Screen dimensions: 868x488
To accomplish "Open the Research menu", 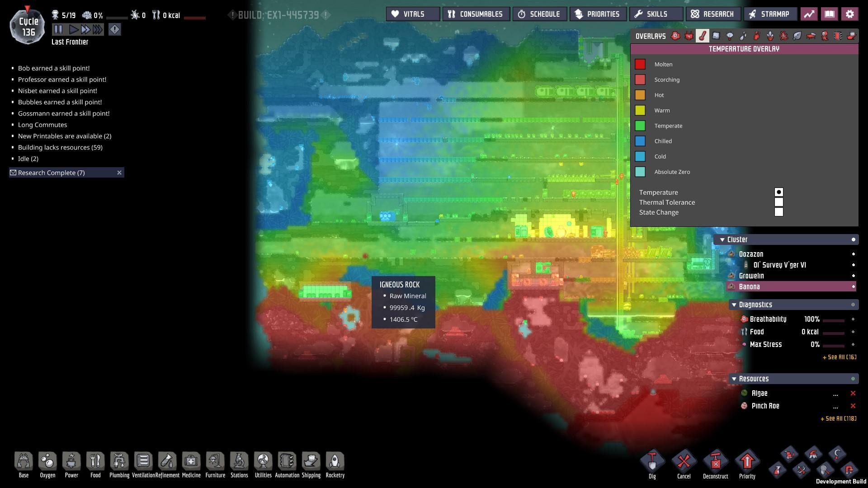I will point(713,14).
